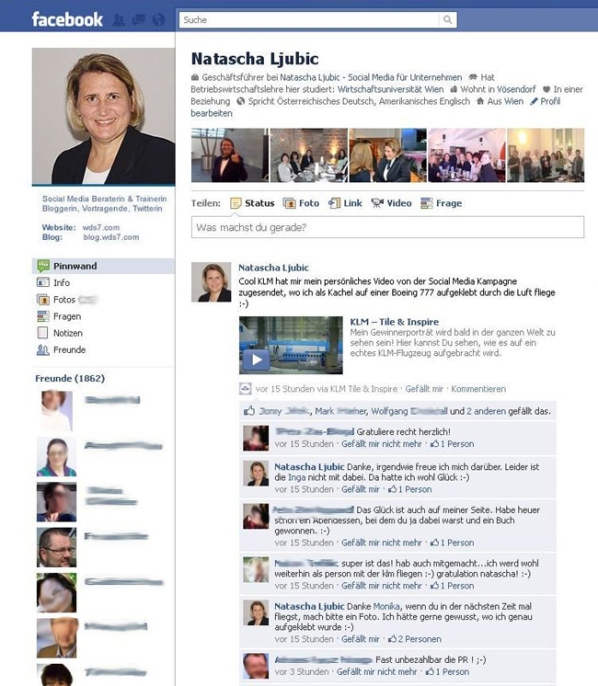Focus the Suche search box
This screenshot has width=598, height=686.
click(x=309, y=20)
